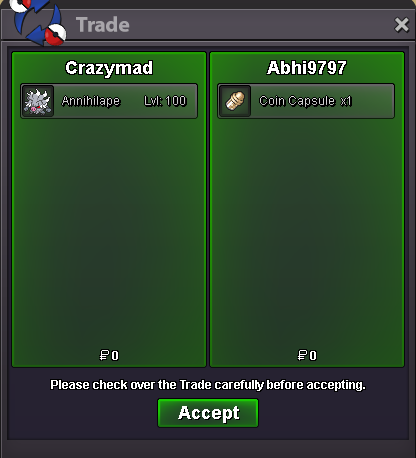Click the Coin Capsule item icon
This screenshot has width=416, height=458.
tap(235, 101)
